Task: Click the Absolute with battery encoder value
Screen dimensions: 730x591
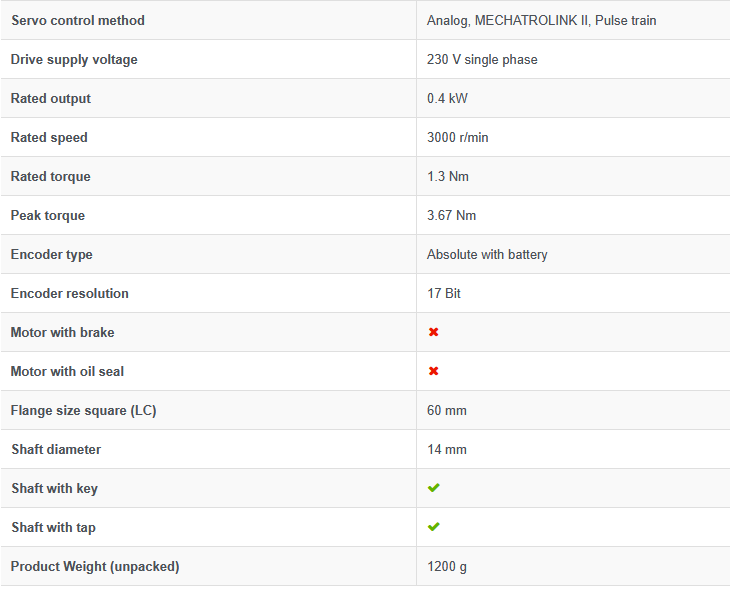Action: tap(487, 254)
